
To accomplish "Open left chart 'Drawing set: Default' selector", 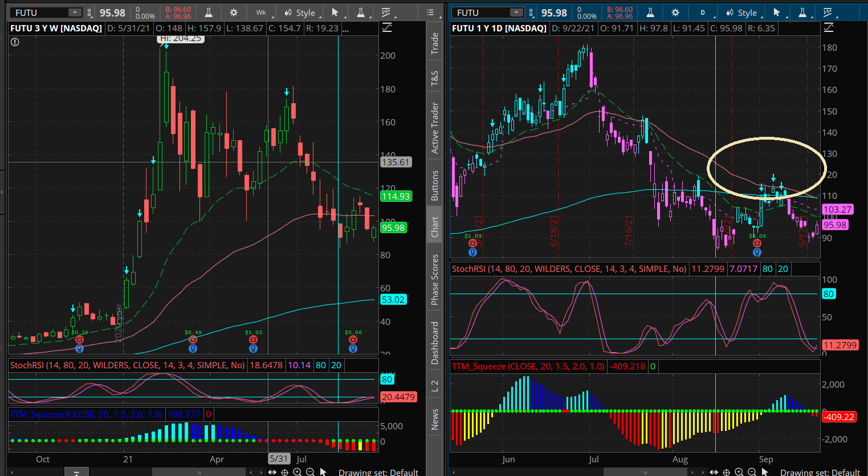I will click(378, 472).
